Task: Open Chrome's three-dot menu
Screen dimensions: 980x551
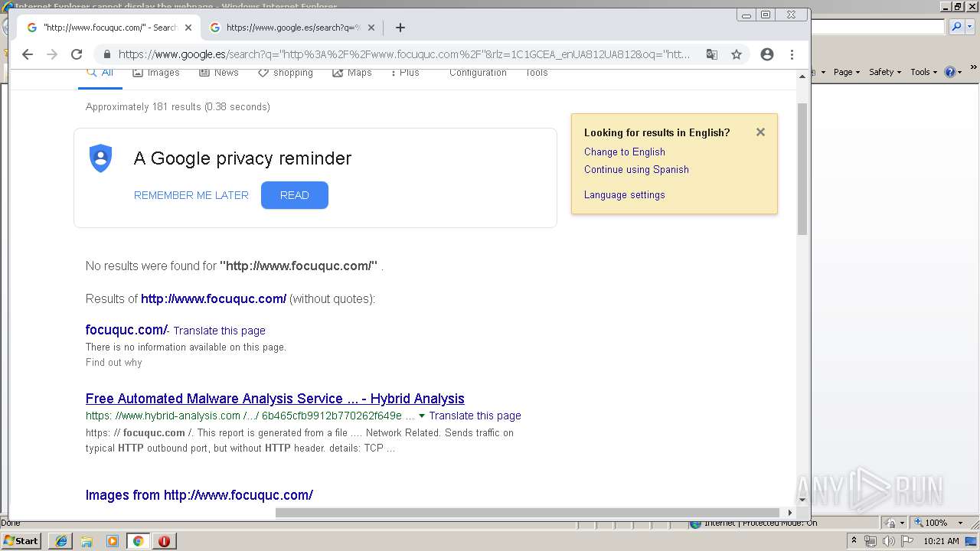Action: [x=792, y=54]
